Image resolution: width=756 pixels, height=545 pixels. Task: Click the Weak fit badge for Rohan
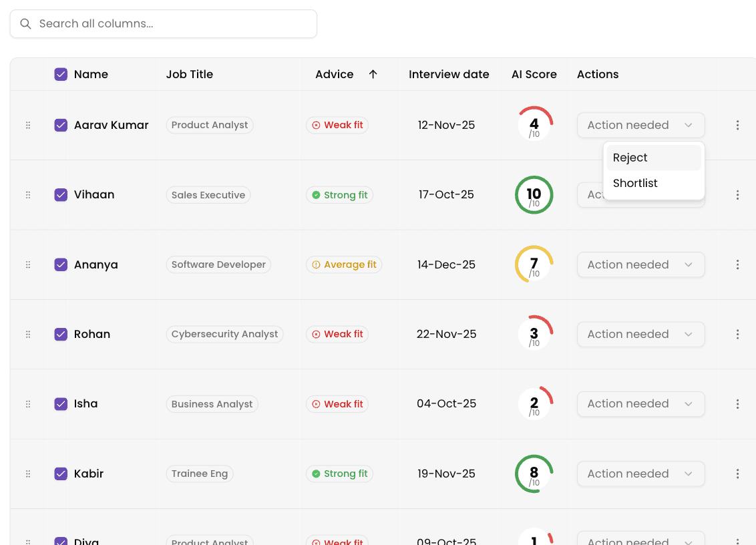point(337,334)
